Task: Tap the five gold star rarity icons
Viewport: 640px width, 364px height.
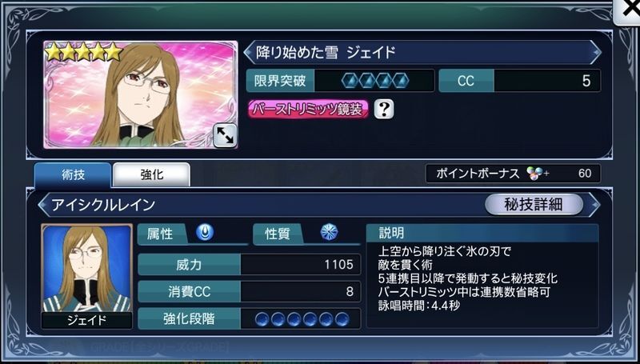Action: click(x=84, y=52)
